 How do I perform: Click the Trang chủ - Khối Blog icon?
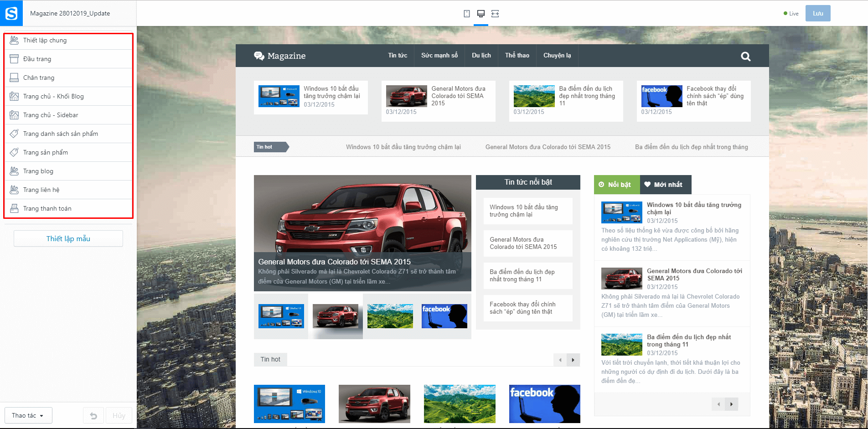pyautogui.click(x=14, y=96)
